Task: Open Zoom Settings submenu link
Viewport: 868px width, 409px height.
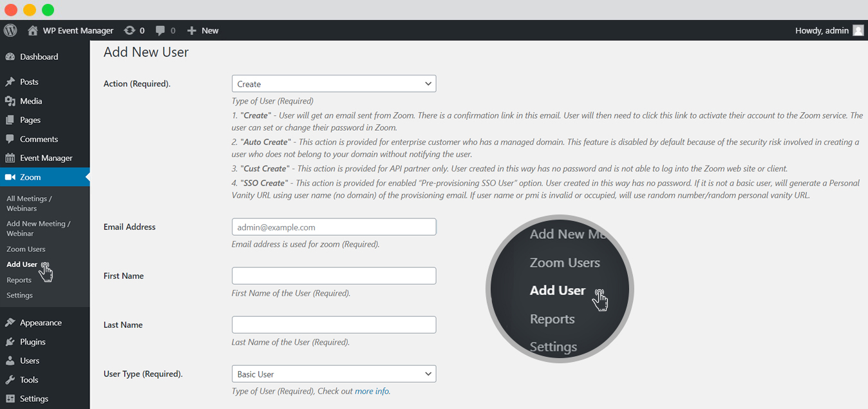Action: [x=19, y=296]
